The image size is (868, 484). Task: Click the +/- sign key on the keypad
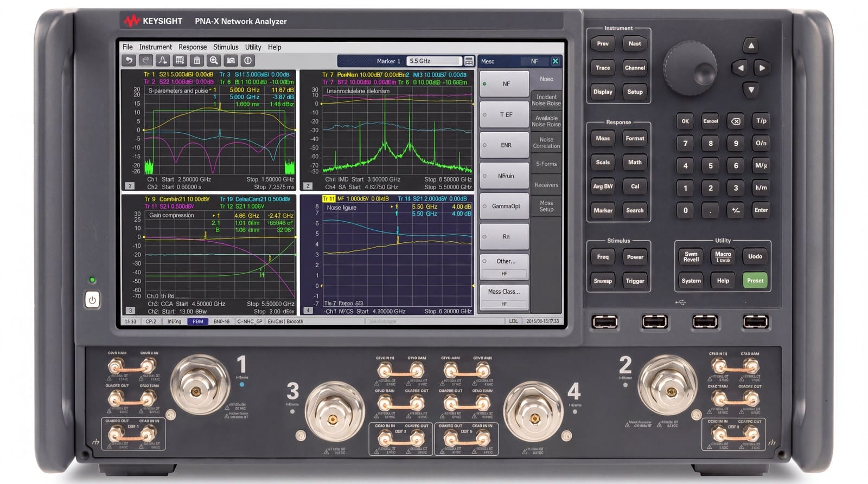coord(736,210)
